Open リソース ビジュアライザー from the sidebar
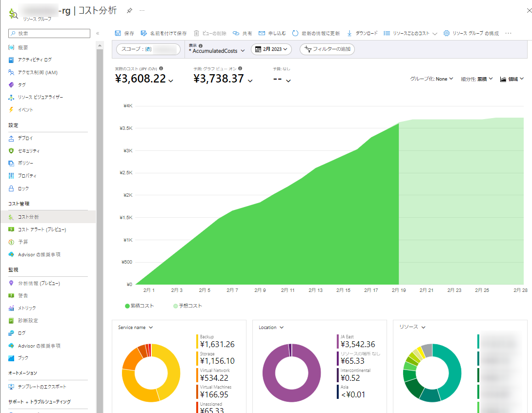The image size is (532, 413). pyautogui.click(x=41, y=97)
